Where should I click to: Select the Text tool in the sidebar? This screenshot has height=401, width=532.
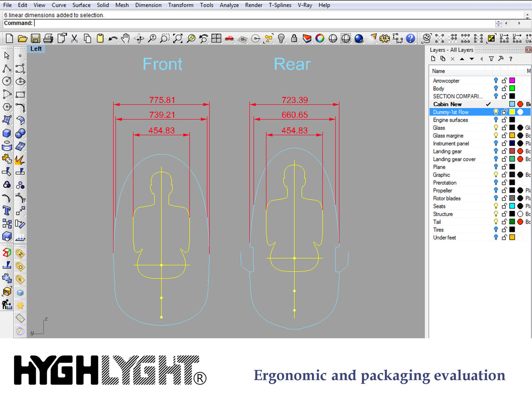6,210
